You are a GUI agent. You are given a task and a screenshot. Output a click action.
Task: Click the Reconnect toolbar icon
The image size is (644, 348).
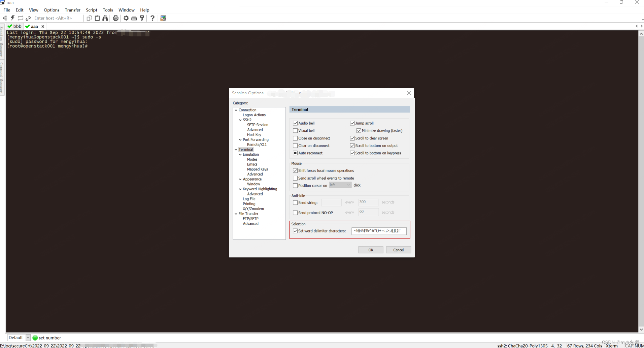(20, 18)
